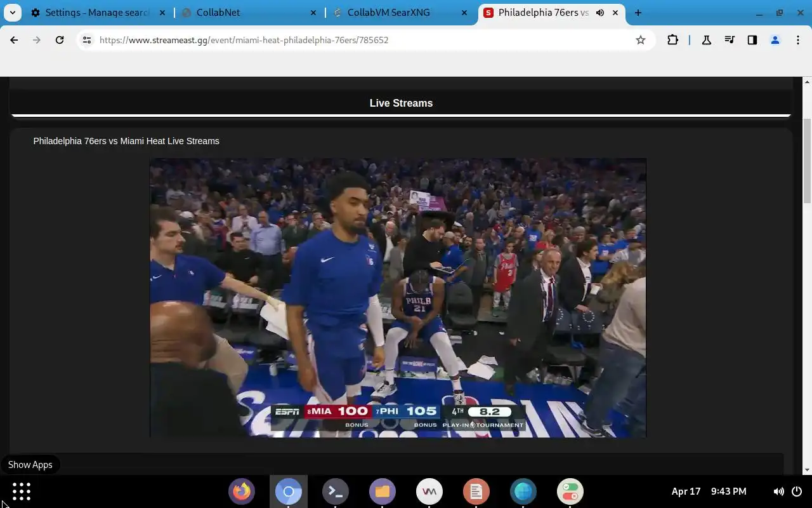Reload the current page
Screen dimensions: 812x508
(x=60, y=40)
